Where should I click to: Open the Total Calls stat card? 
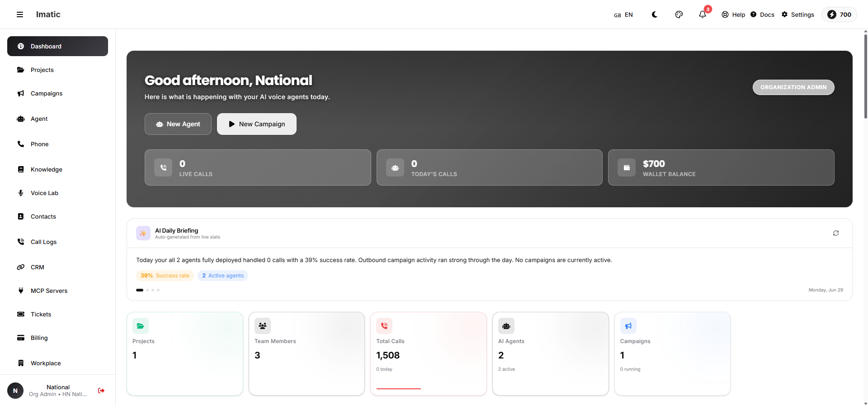428,353
